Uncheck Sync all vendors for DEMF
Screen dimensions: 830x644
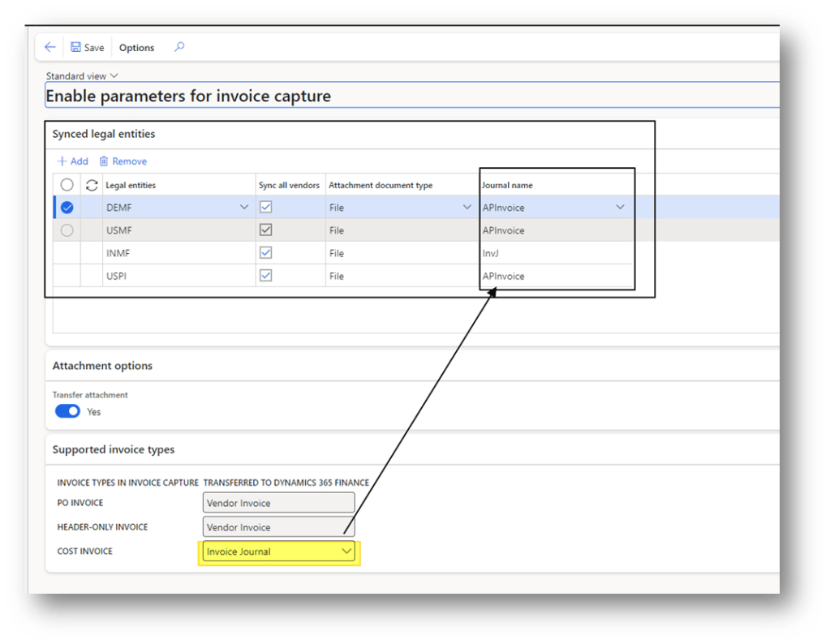[x=265, y=208]
